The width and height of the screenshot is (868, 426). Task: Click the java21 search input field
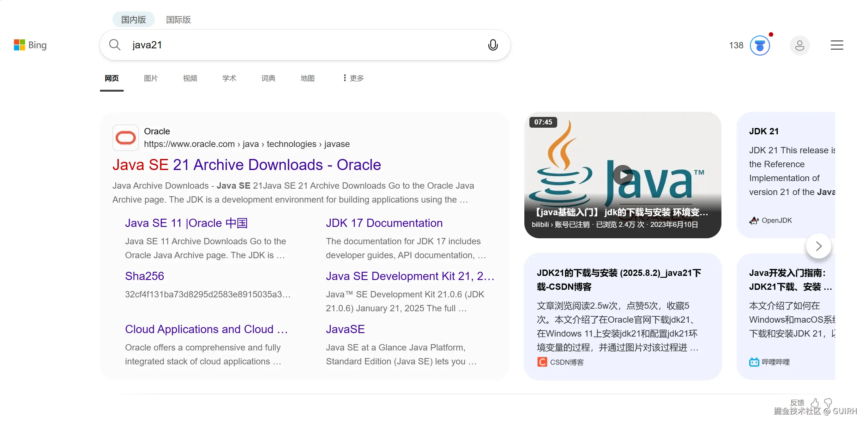[x=303, y=45]
